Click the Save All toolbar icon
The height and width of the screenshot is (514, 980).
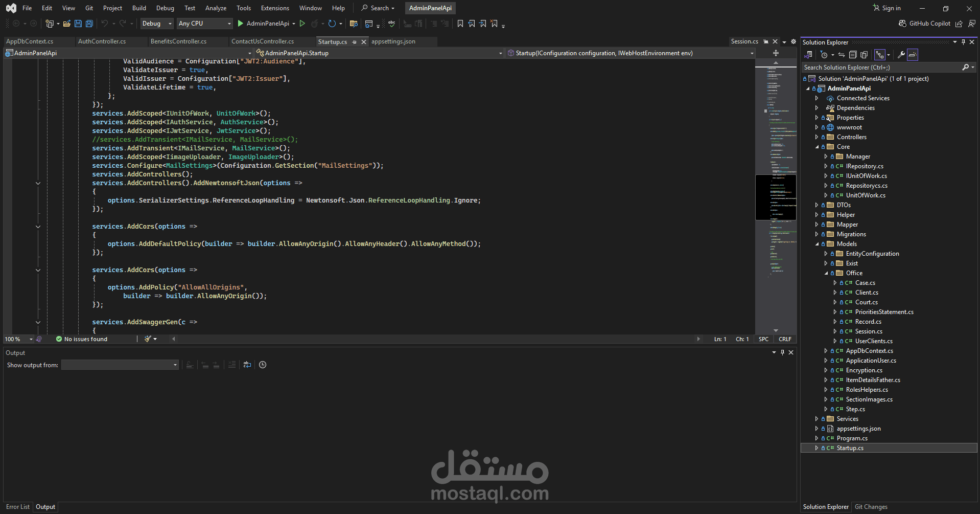(x=89, y=24)
